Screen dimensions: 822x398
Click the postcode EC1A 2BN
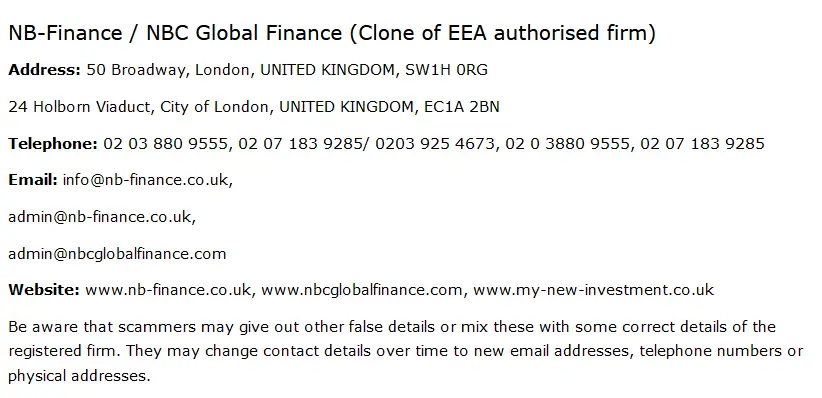pos(462,107)
